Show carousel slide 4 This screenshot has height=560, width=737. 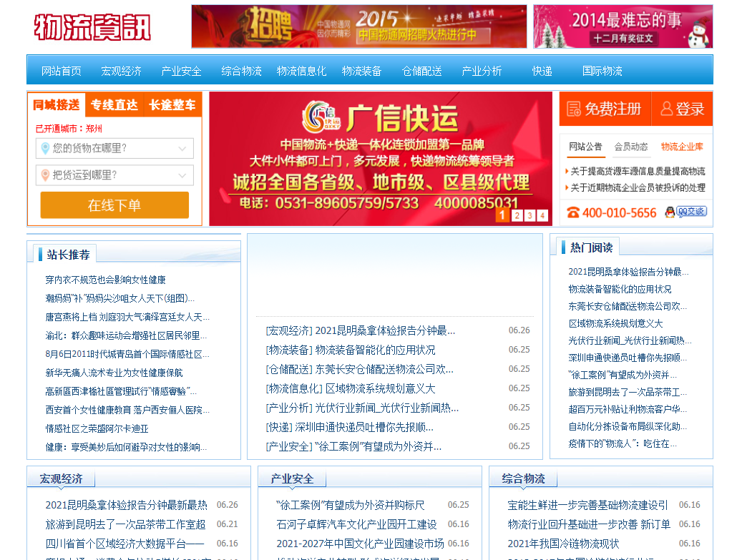pyautogui.click(x=542, y=216)
